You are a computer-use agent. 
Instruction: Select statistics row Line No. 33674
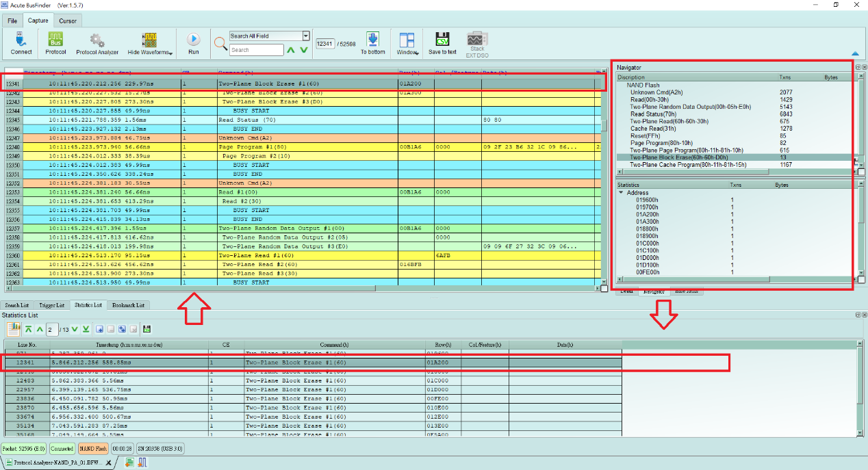point(313,416)
